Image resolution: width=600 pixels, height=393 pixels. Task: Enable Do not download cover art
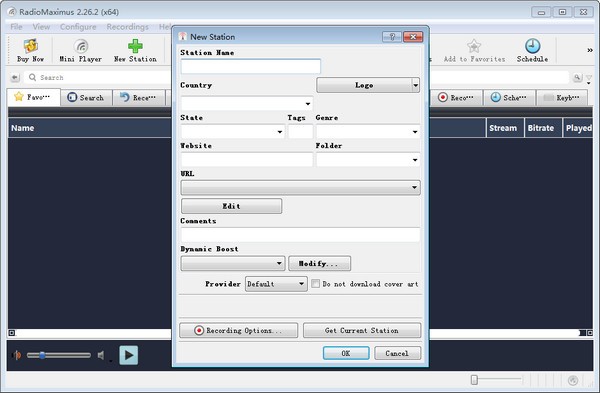point(315,284)
